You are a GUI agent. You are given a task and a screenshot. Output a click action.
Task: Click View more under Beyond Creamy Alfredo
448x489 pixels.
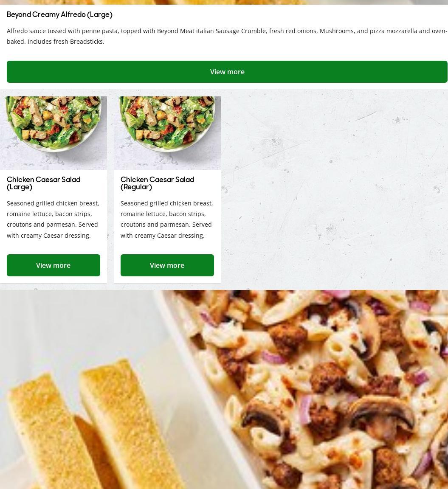227,72
